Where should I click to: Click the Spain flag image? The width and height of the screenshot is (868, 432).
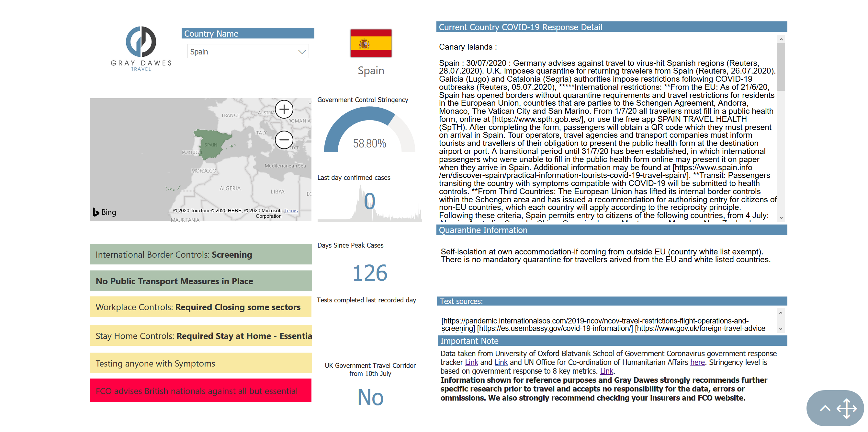(371, 43)
